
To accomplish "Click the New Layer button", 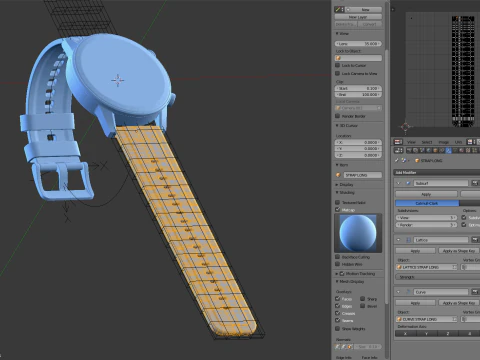I will (358, 17).
